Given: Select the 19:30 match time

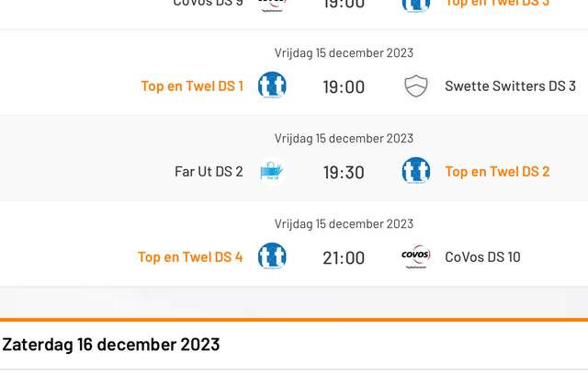Looking at the screenshot, I should (x=344, y=173).
